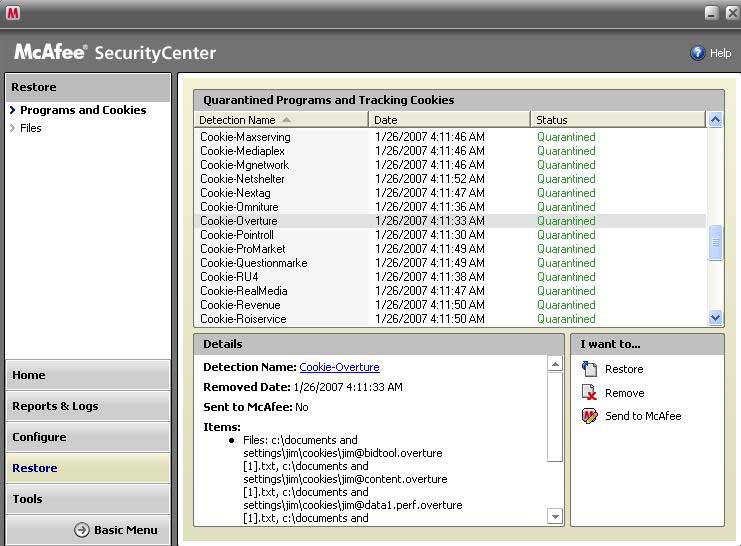
Task: Click the Sent to McAfee: No text
Action: (x=256, y=407)
